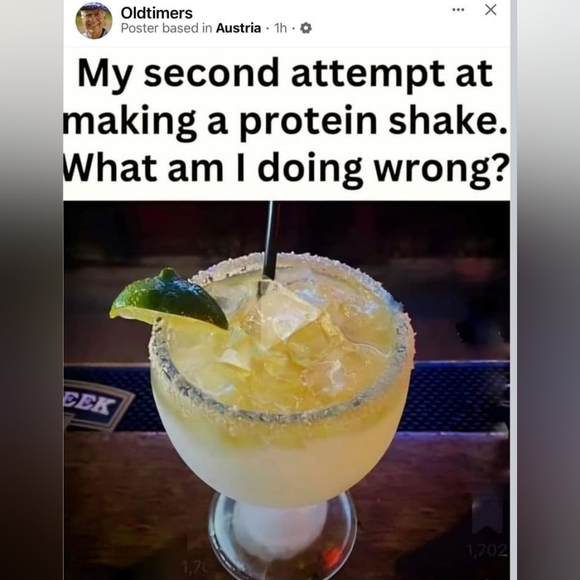Click the 1h timestamp link
The width and height of the screenshot is (580, 580).
point(280,28)
